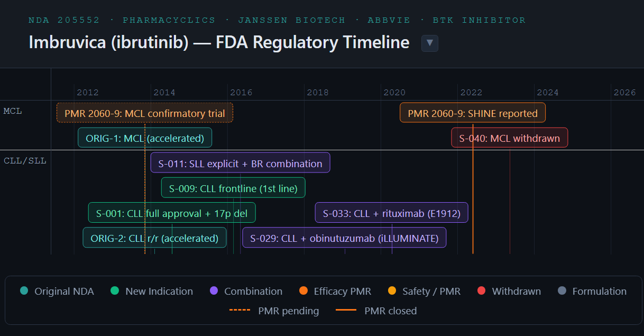The width and height of the screenshot is (644, 336).
Task: Click the Original NDA legend dot
Action: click(24, 291)
